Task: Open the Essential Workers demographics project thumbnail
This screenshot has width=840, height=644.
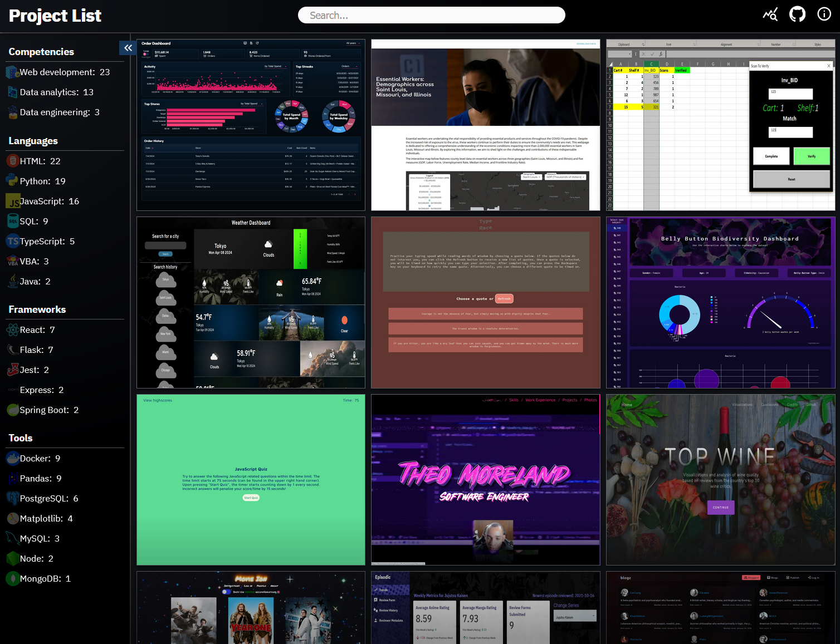Action: click(486, 125)
